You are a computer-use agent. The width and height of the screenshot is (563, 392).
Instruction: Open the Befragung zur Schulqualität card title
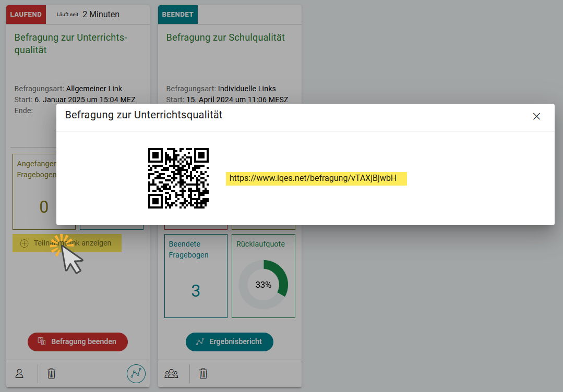point(225,38)
